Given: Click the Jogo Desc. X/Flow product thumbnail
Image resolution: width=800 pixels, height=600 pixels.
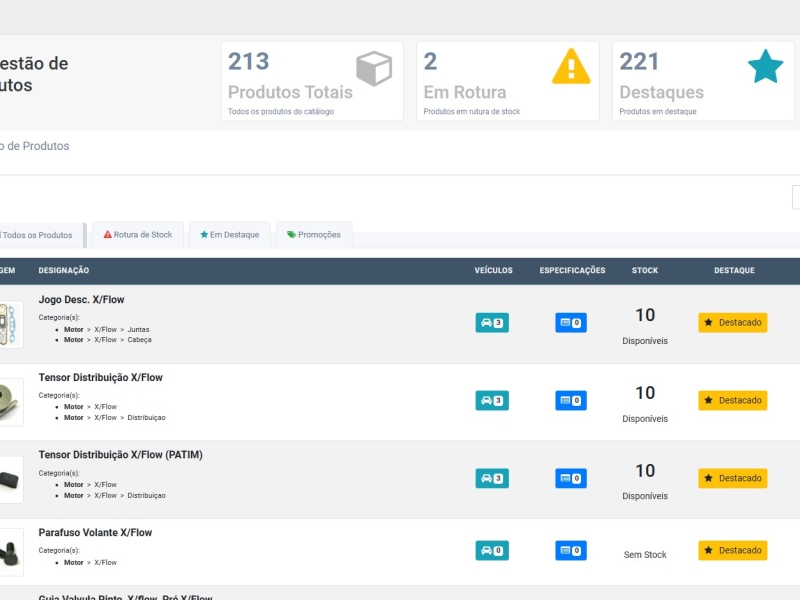Looking at the screenshot, I should [x=10, y=325].
